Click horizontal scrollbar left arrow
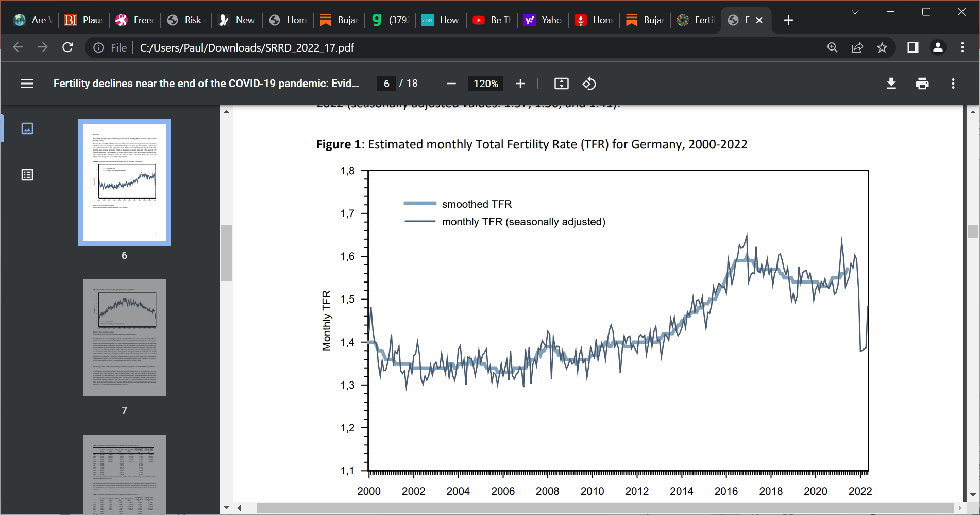This screenshot has width=980, height=515. (x=239, y=508)
